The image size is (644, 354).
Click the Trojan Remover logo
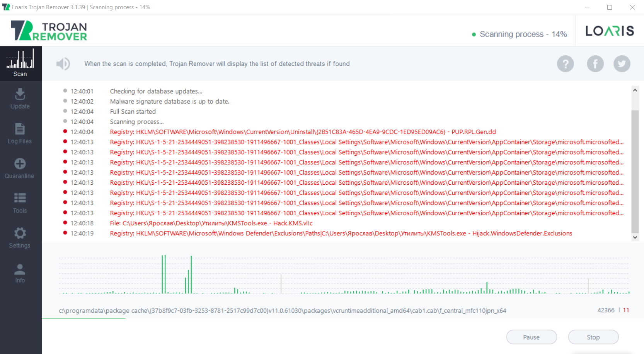tap(49, 31)
